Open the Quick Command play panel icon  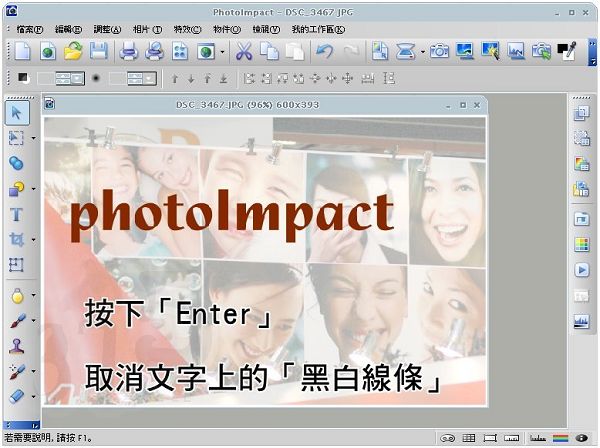point(581,270)
